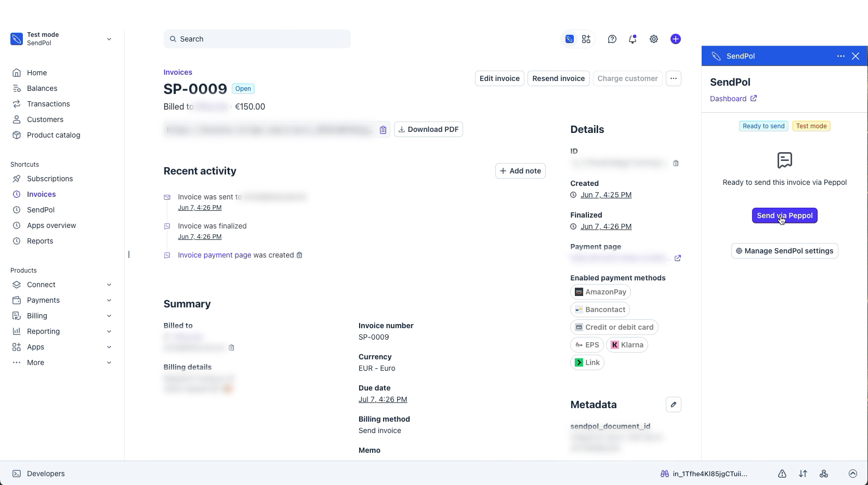The height and width of the screenshot is (485, 868).
Task: Click the blue plus create icon
Action: [x=676, y=39]
